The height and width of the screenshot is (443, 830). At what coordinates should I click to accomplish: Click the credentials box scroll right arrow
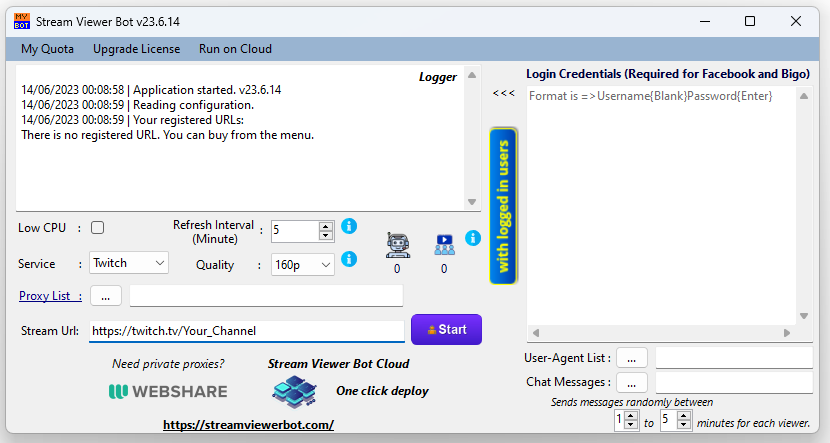point(787,333)
